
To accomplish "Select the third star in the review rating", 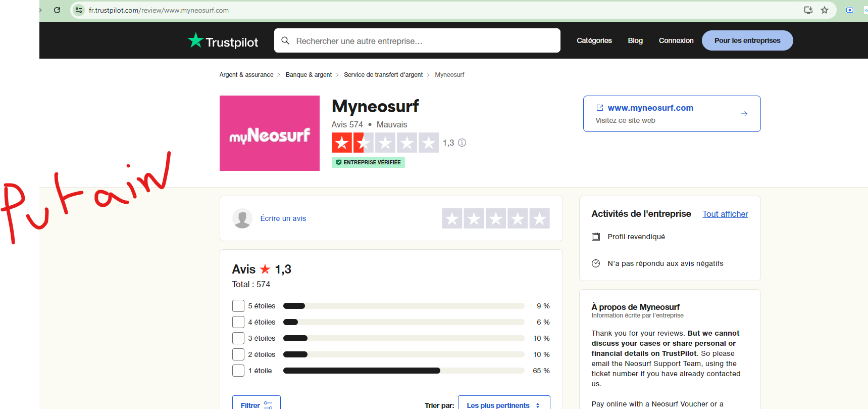I will [x=496, y=218].
